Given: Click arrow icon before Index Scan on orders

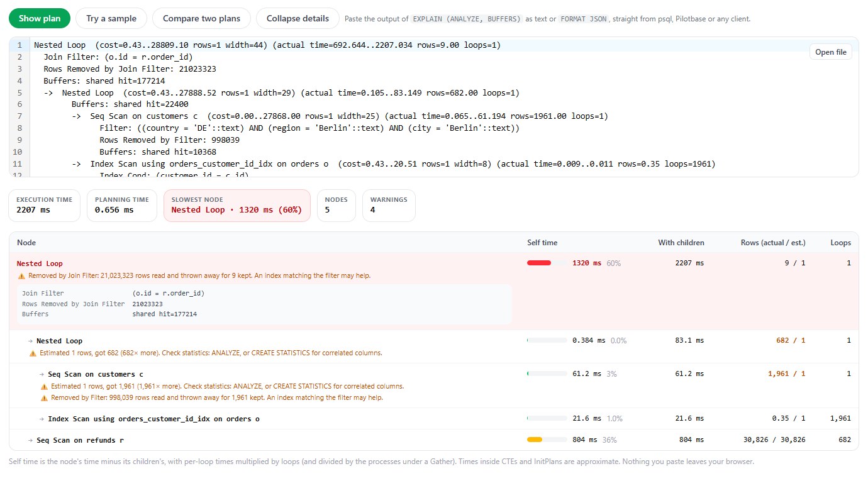Looking at the screenshot, I should click(x=42, y=419).
